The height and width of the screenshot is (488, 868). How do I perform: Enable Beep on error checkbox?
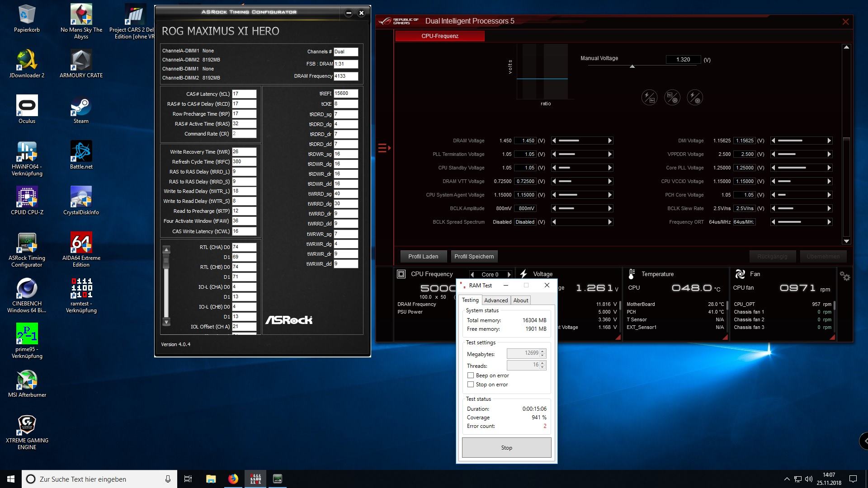[x=471, y=375]
